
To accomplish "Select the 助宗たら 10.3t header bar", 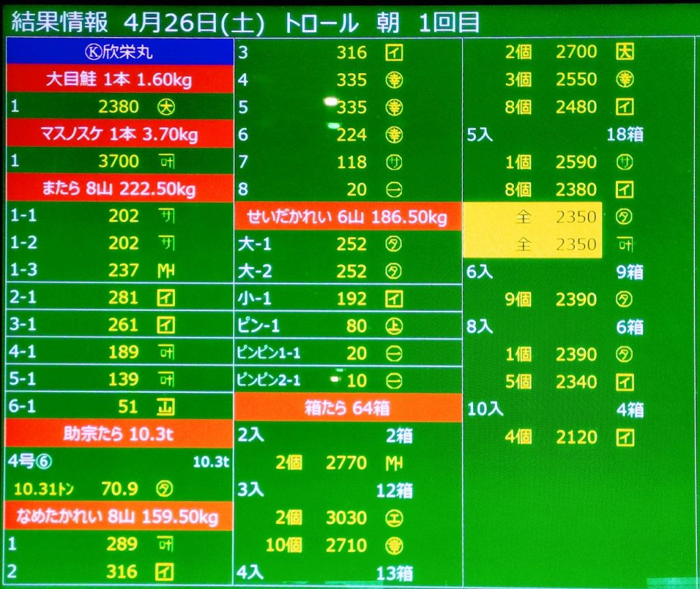I will 119,434.
